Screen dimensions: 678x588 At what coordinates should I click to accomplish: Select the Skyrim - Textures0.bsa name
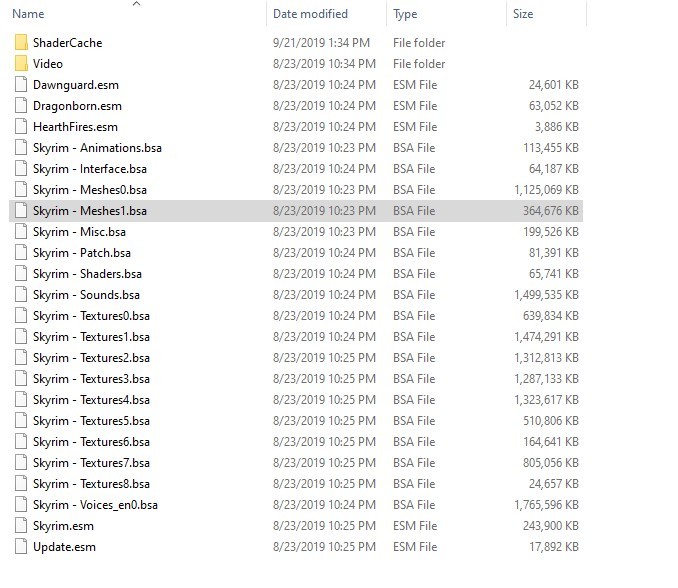click(92, 316)
